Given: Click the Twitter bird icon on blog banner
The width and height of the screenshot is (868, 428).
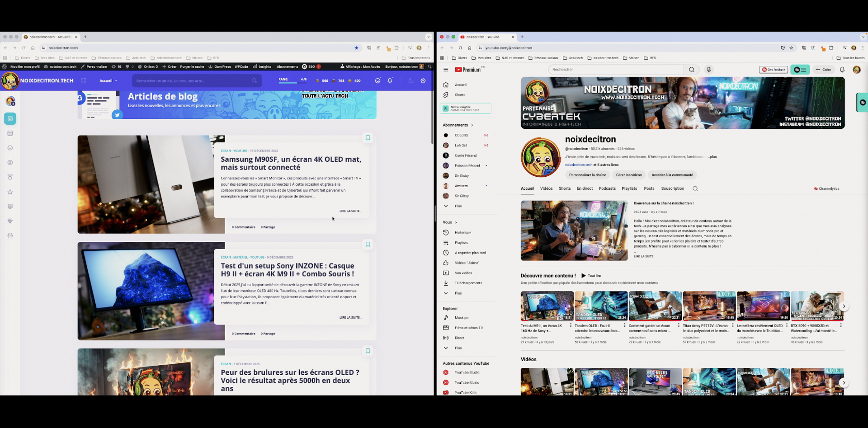Looking at the screenshot, I should (x=117, y=115).
